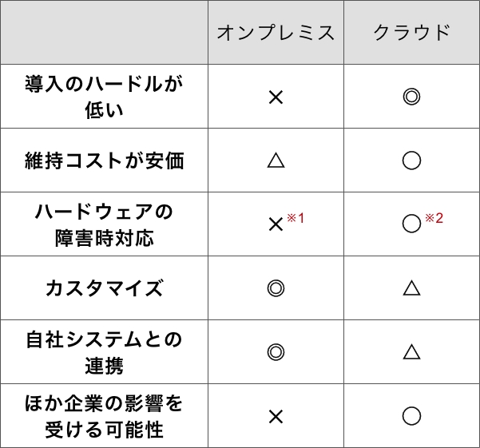
Task: Click the クラウド column header
Action: pyautogui.click(x=411, y=33)
